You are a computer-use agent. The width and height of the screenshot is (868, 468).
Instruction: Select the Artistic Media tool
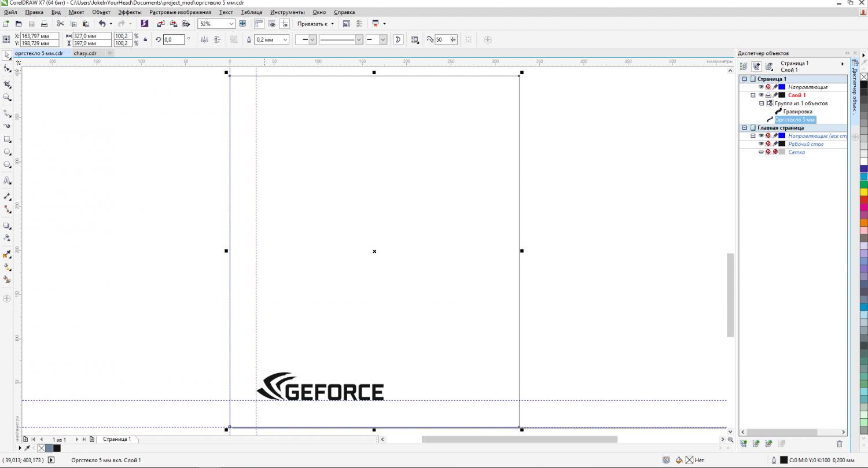pos(7,126)
